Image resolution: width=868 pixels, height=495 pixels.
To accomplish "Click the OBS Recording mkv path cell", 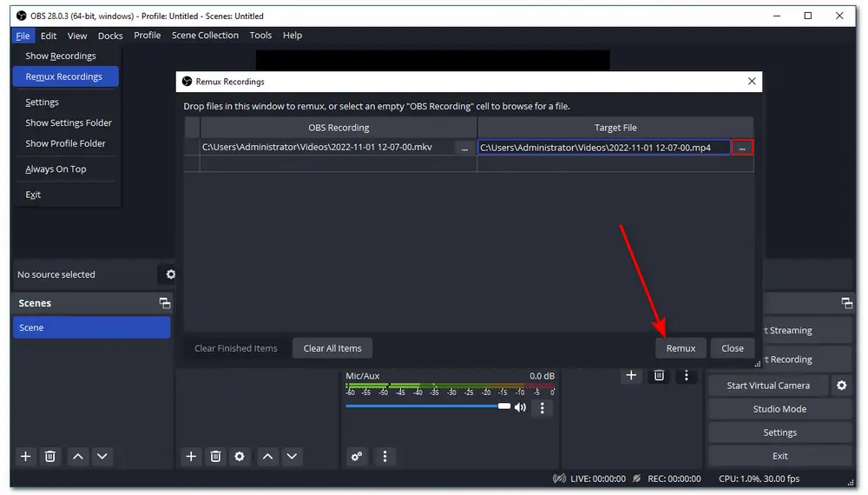I will pos(327,148).
